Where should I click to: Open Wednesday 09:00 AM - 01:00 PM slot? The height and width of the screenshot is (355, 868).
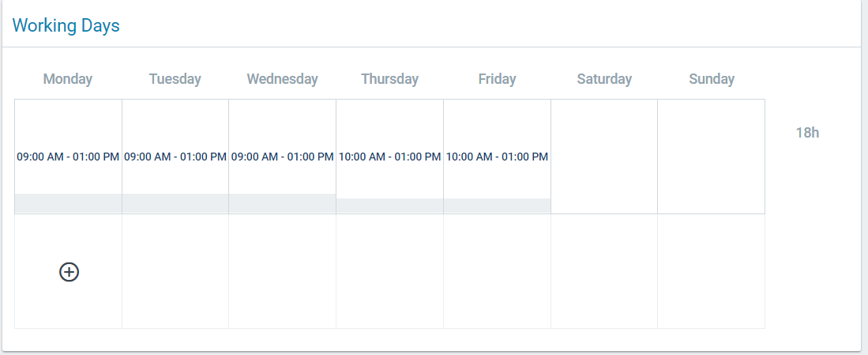[282, 157]
